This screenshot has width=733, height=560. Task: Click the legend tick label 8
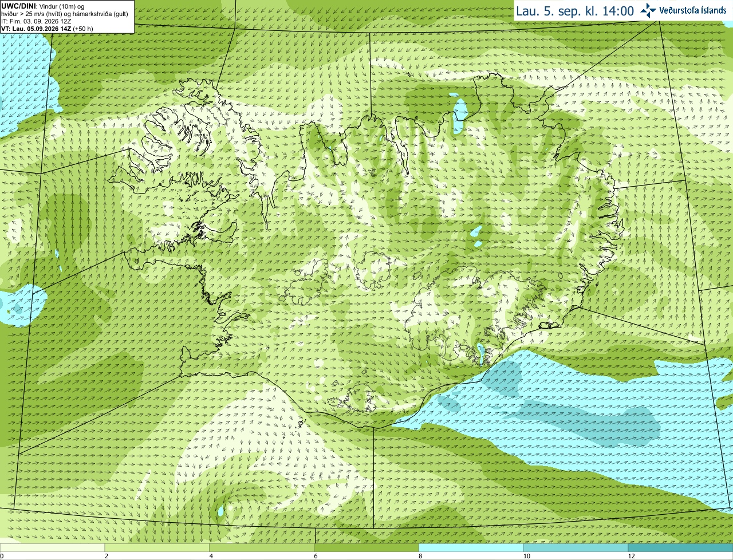point(420,556)
